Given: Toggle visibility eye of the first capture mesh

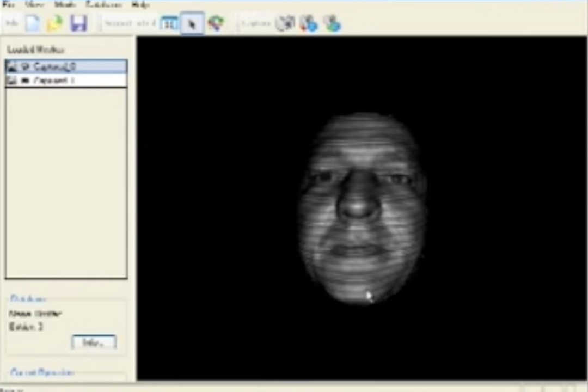Looking at the screenshot, I should (x=24, y=67).
